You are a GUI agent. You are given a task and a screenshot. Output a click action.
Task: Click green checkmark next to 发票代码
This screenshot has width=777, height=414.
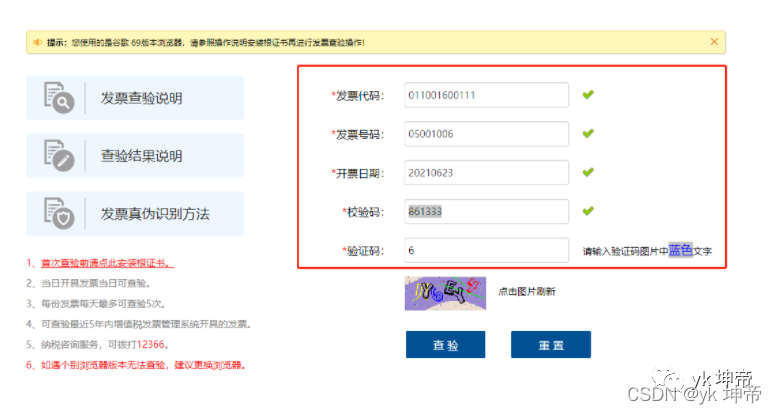pyautogui.click(x=588, y=94)
